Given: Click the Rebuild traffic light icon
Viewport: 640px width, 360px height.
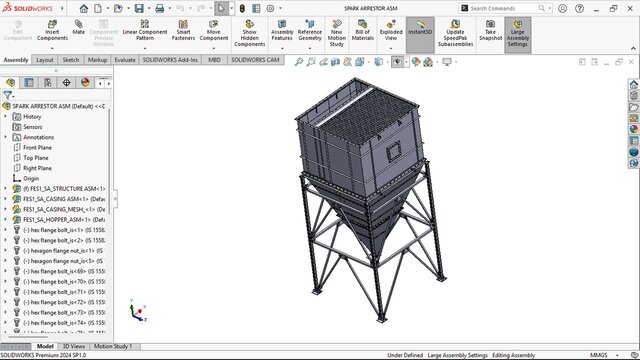Looking at the screenshot, I should coord(242,8).
